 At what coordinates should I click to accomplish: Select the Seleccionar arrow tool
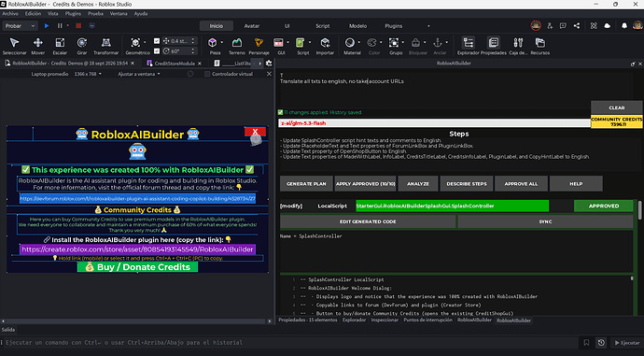click(x=14, y=46)
